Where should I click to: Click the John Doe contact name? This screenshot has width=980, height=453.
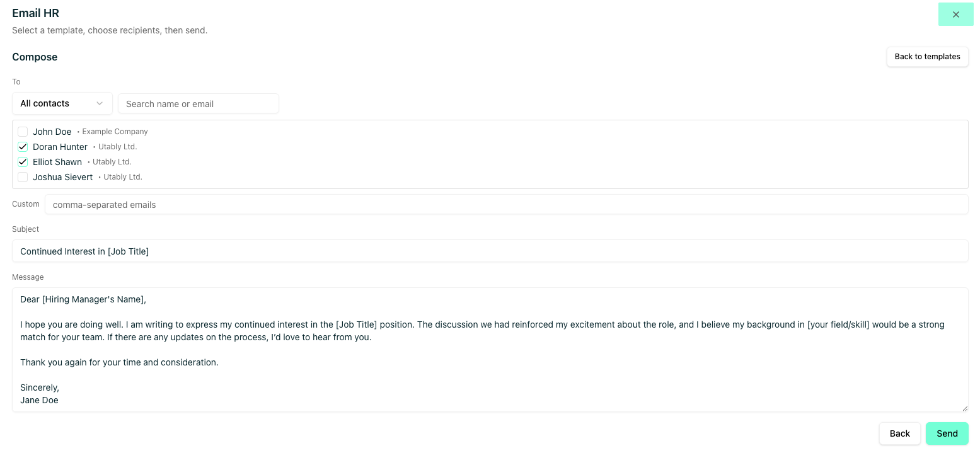point(52,132)
